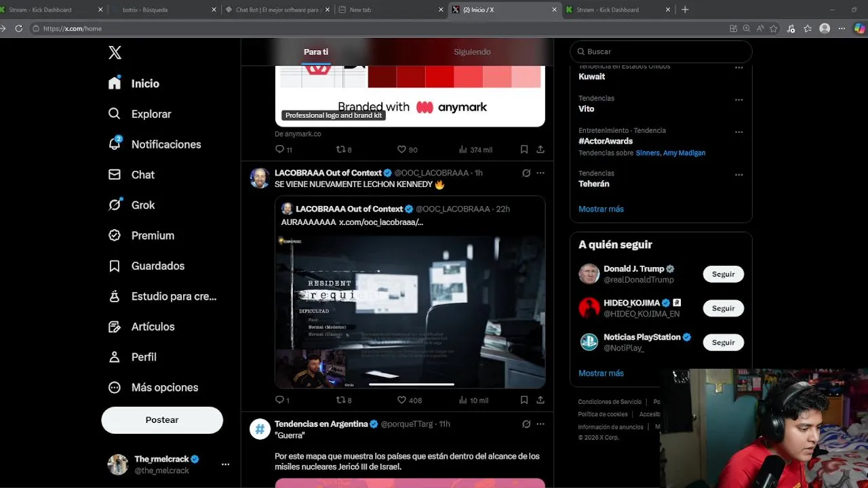This screenshot has width=868, height=488.
Task: Open Condiciones de Servicio link
Action: tap(610, 402)
